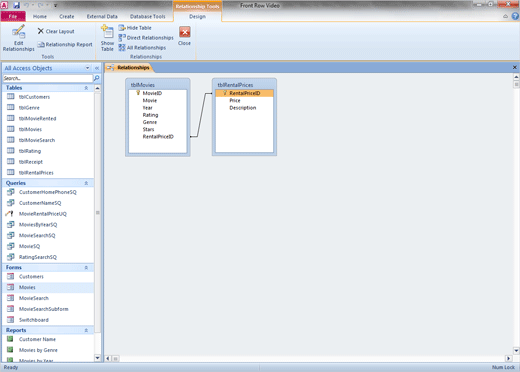Open the File tab
This screenshot has width=520, height=372.
[13, 16]
